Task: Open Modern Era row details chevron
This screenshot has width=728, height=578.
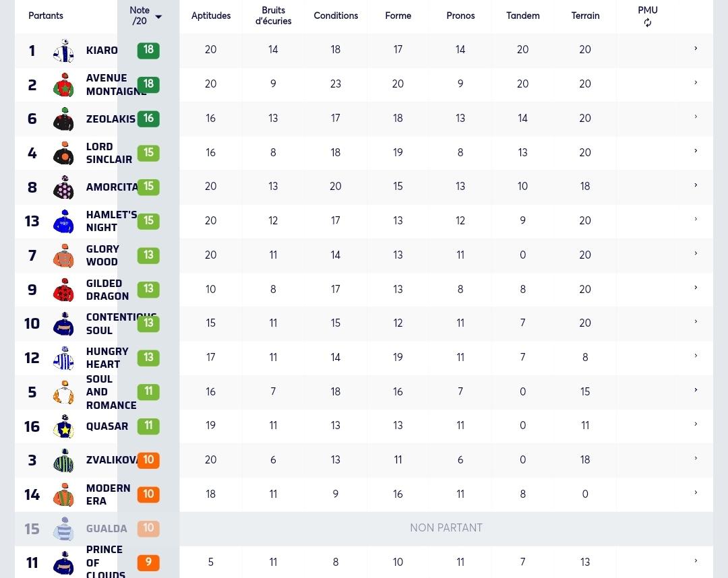Action: click(696, 492)
